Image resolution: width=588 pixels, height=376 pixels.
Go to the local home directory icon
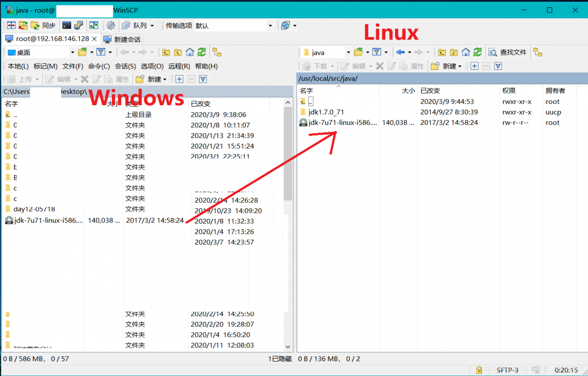[x=190, y=52]
